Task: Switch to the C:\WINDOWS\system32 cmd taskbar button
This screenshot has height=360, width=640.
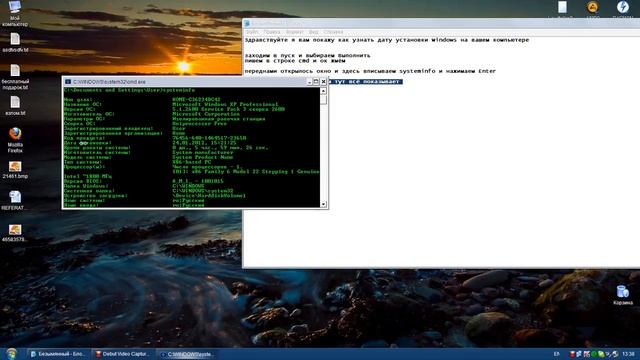Action: click(x=187, y=354)
